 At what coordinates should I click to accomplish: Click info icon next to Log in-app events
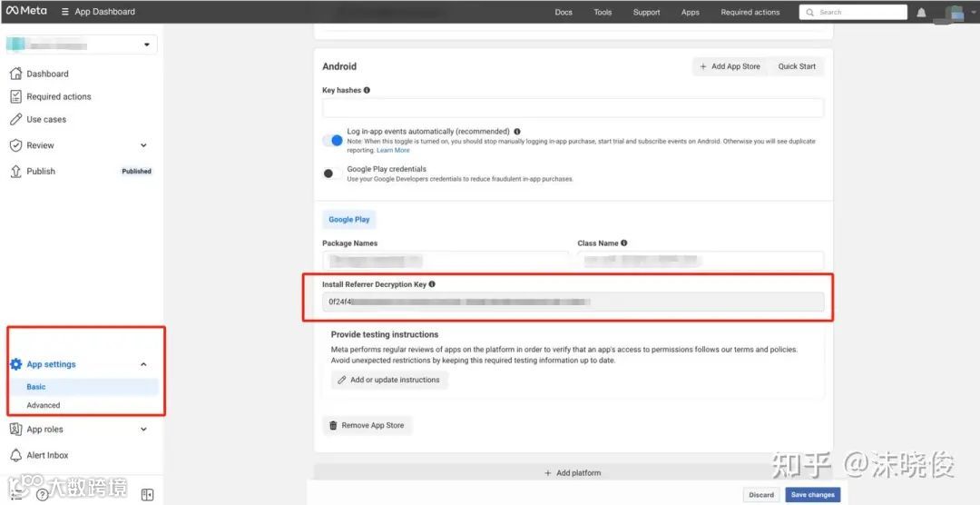point(517,132)
